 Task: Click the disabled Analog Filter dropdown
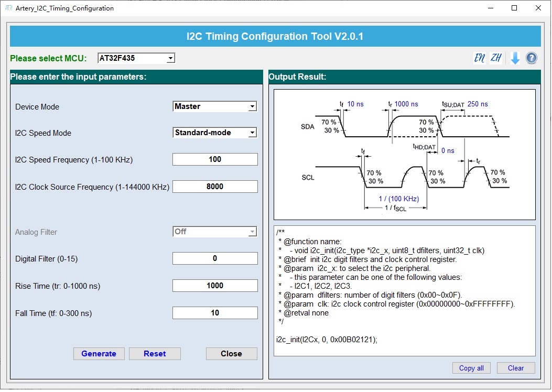point(215,232)
